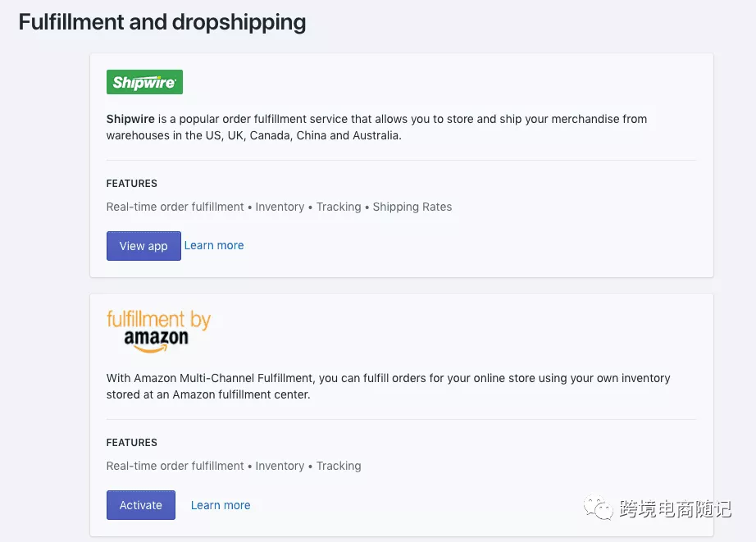Click Shipwire features line ending in Shipping Rates
756x542 pixels.
click(279, 207)
